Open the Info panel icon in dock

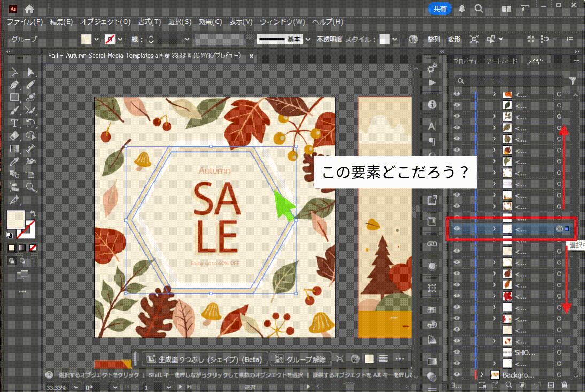432,105
